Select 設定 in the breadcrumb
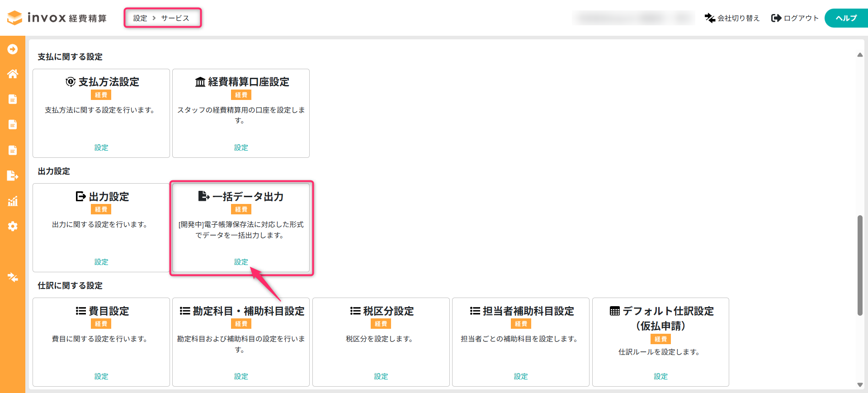This screenshot has height=393, width=868. (140, 18)
